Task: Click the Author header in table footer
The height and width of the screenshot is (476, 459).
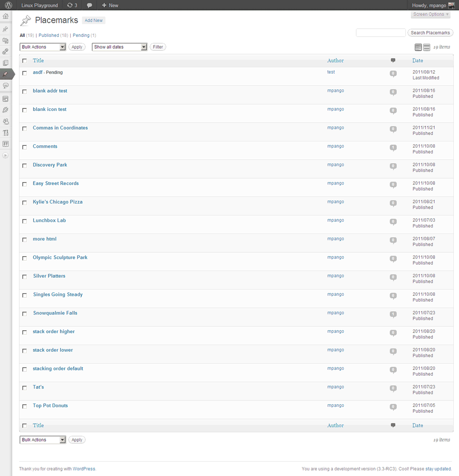Action: 335,425
